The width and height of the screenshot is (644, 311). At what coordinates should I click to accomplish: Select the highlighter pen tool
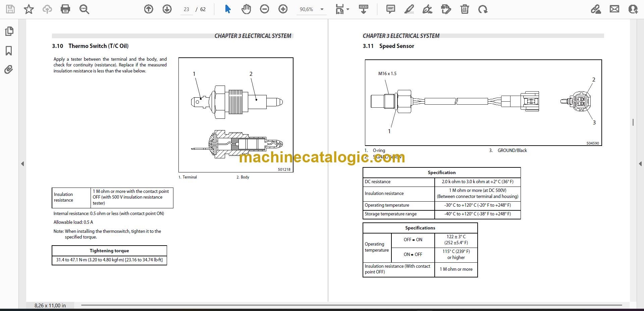coord(409,9)
